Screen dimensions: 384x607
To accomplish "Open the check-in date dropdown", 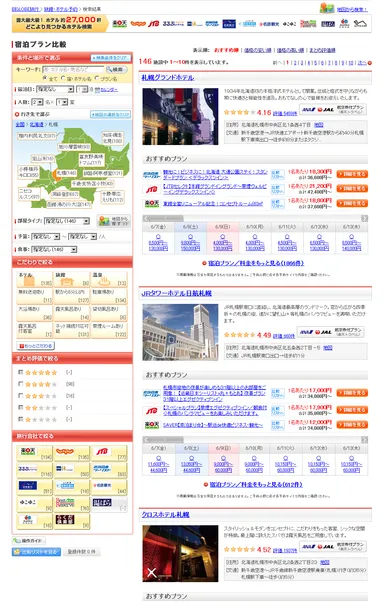I will (55, 89).
